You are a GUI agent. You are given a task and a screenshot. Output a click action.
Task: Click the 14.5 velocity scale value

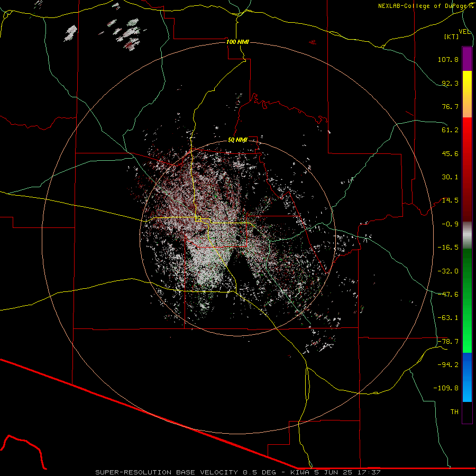point(450,200)
